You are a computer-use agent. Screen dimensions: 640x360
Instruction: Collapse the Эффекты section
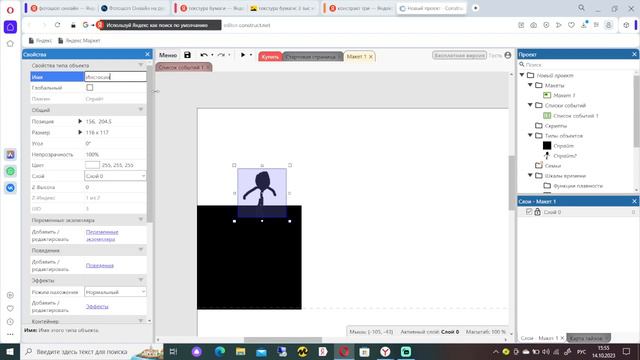click(x=140, y=280)
